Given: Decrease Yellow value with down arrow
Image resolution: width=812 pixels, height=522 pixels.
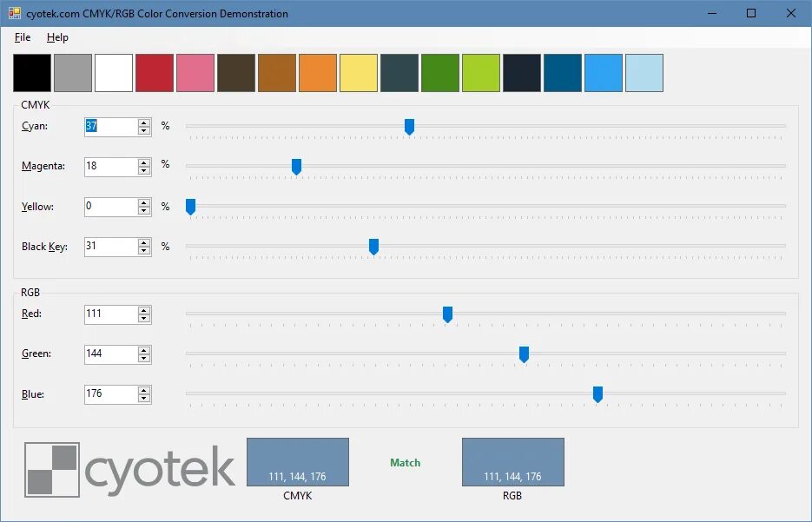Looking at the screenshot, I should coord(144,211).
